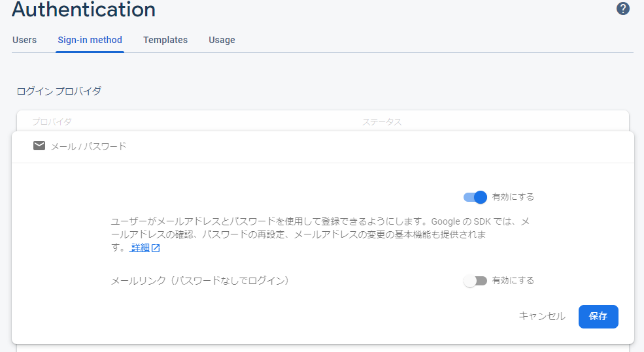Image resolution: width=644 pixels, height=352 pixels.
Task: Click the プロバイダ column header
Action: [52, 122]
